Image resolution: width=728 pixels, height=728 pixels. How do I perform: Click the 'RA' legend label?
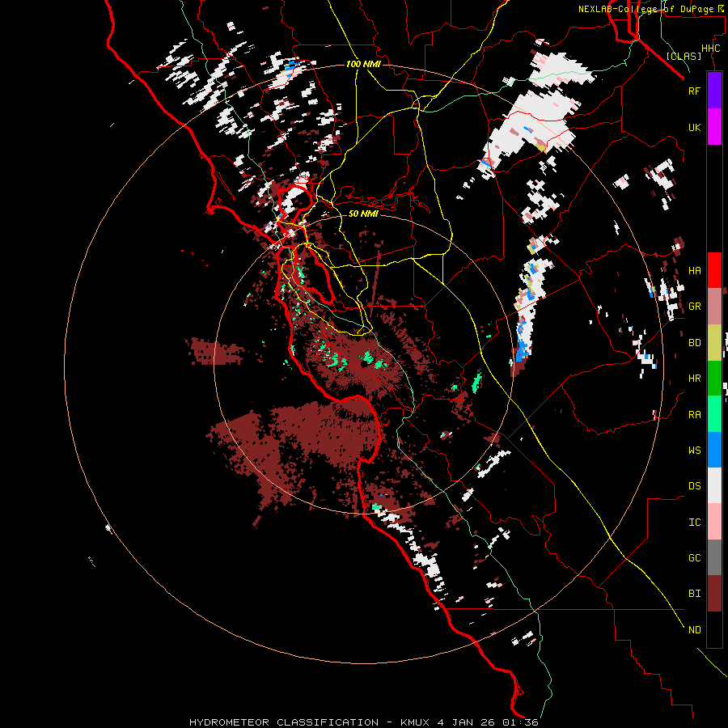[694, 415]
